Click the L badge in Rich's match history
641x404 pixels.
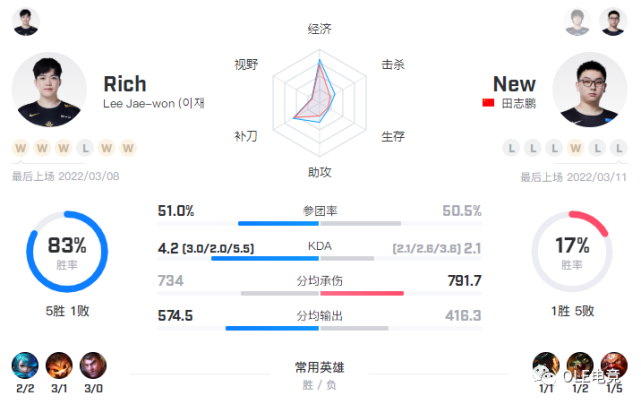[x=85, y=148]
